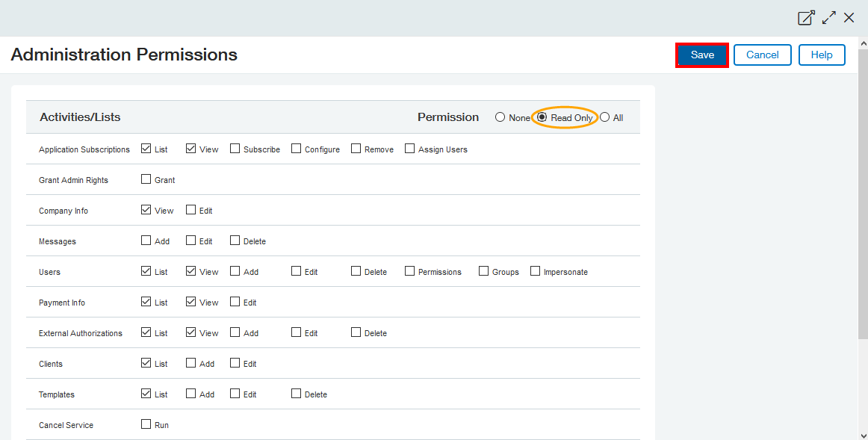
Task: Check Delete for External Authorizations
Action: pos(356,332)
